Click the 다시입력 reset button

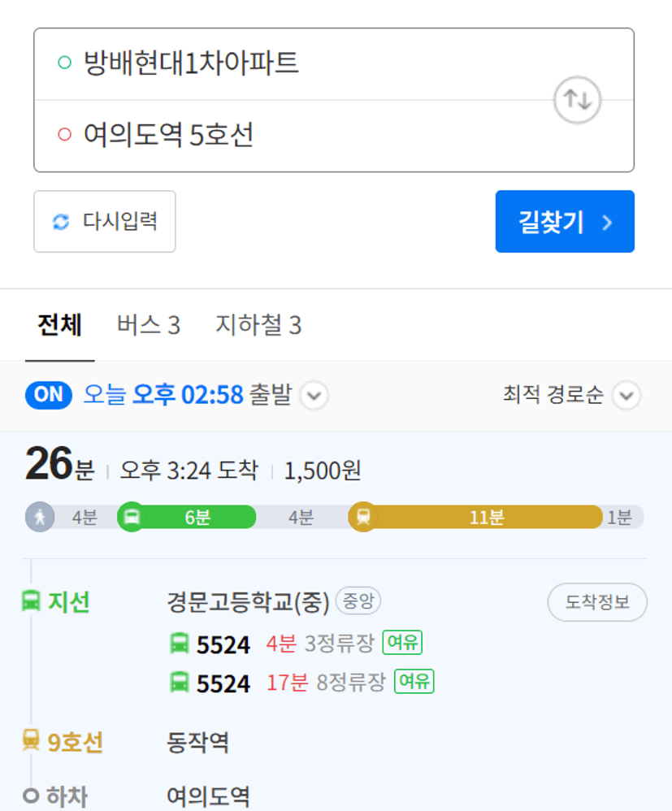point(105,221)
